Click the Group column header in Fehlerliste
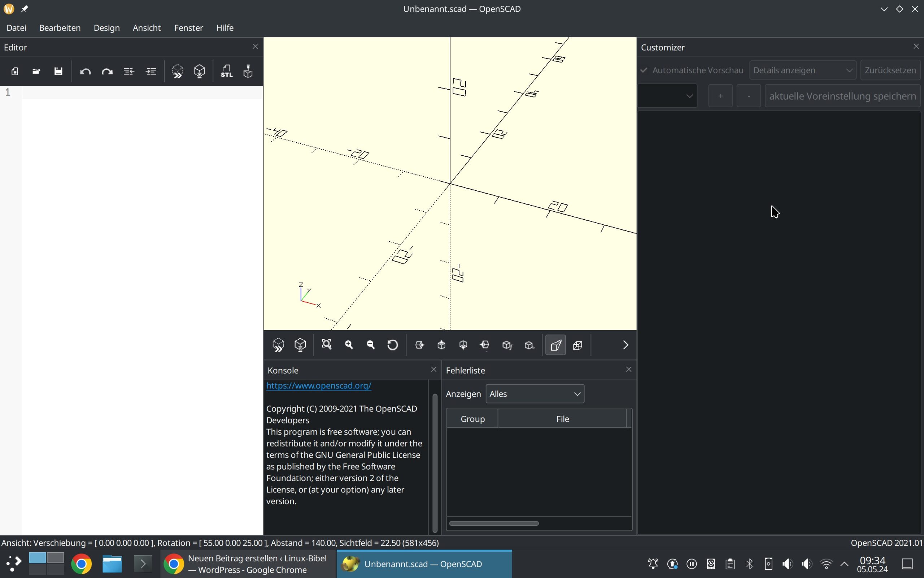Image resolution: width=924 pixels, height=578 pixels. pyautogui.click(x=472, y=419)
